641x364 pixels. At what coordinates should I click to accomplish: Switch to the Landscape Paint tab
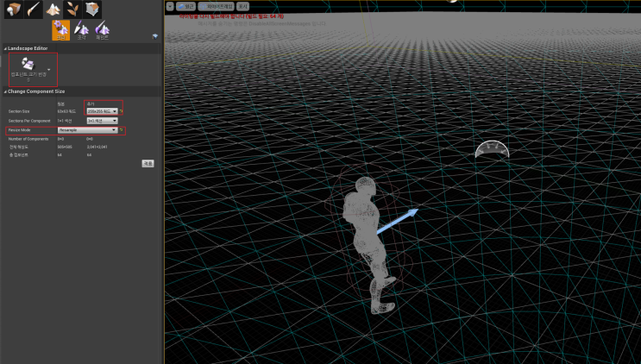coord(103,31)
